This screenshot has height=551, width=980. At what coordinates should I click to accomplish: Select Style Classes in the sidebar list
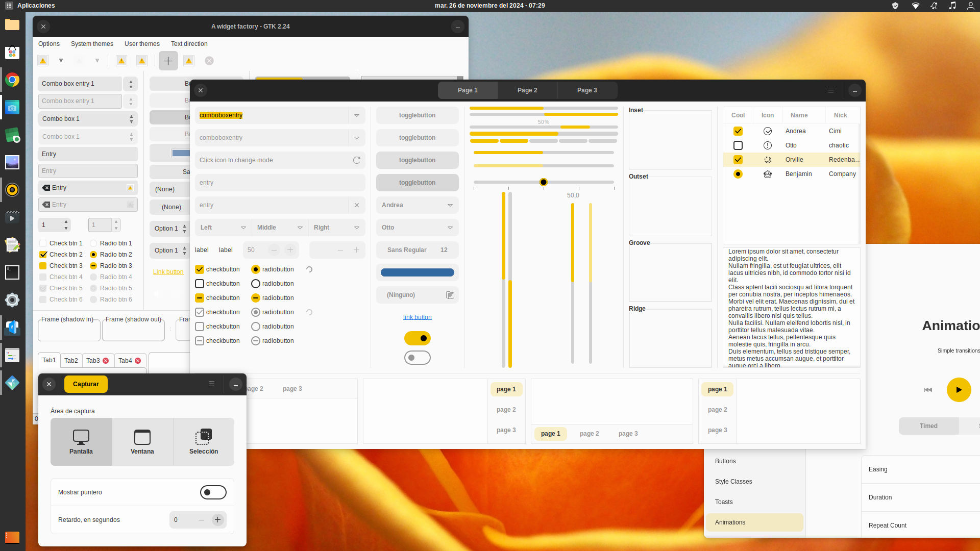coord(754,482)
